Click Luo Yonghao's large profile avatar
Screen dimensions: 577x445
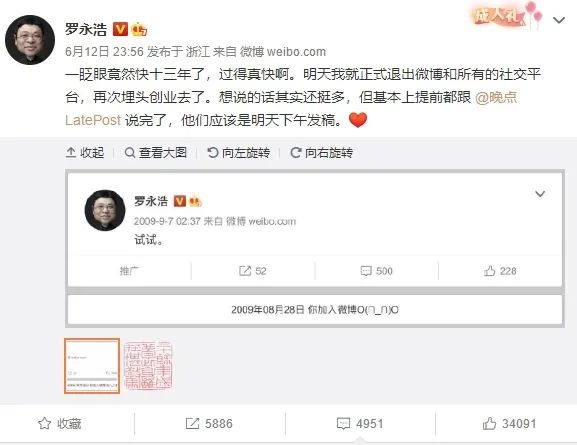[x=30, y=40]
